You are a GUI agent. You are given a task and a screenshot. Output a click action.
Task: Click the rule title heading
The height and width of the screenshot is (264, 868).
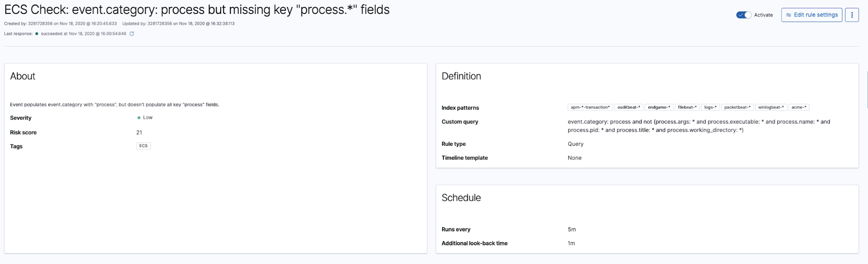tap(197, 10)
